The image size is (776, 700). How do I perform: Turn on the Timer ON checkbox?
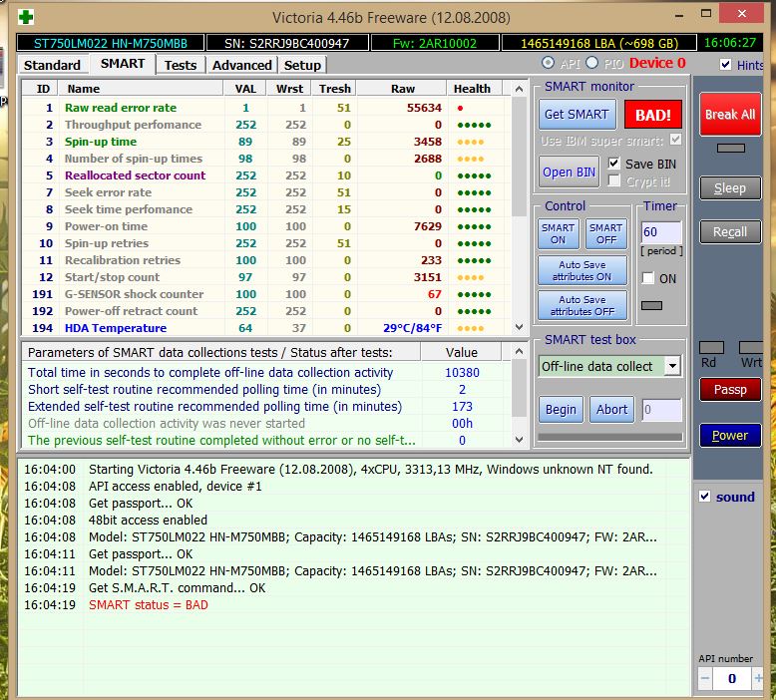(x=648, y=278)
